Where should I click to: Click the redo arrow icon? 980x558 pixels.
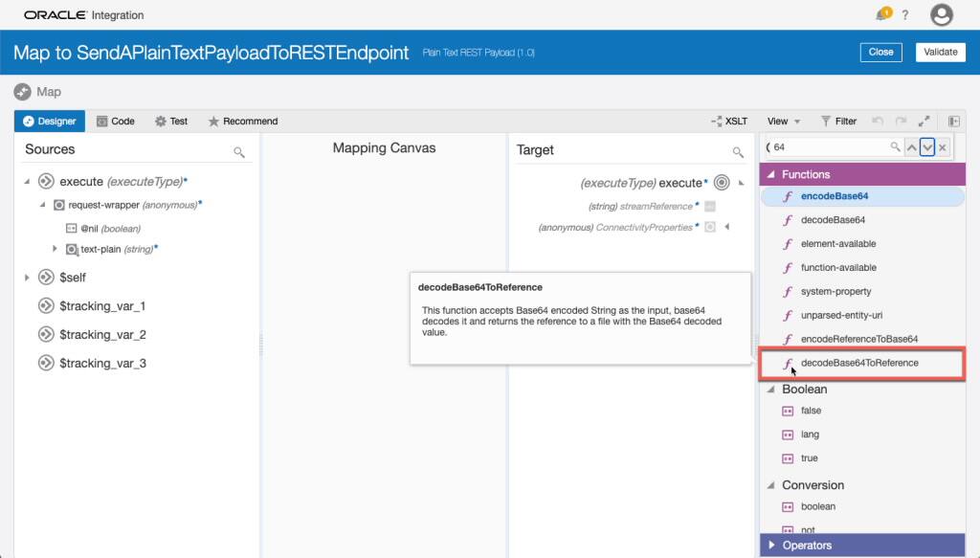tap(902, 121)
